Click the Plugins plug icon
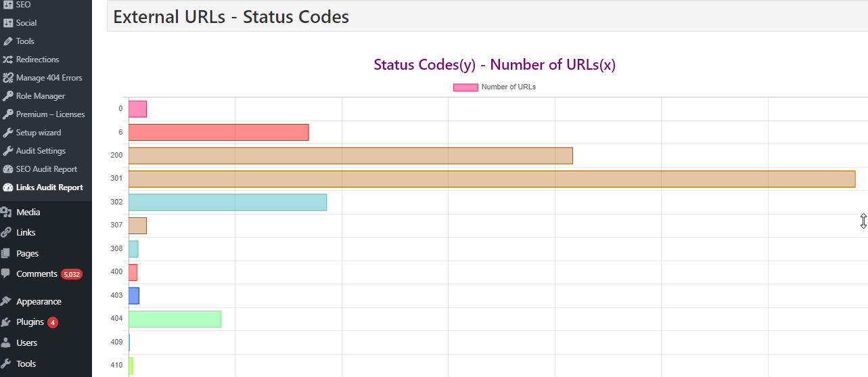Image resolution: width=868 pixels, height=377 pixels. click(6, 322)
